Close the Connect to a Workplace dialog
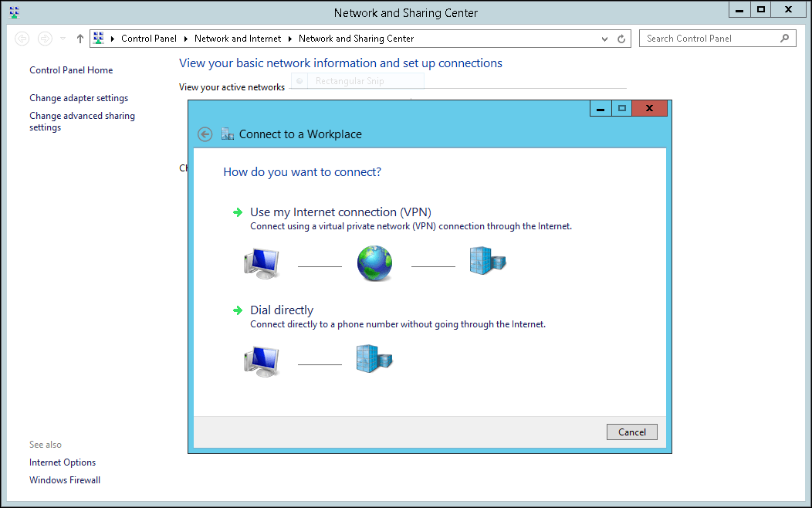812x508 pixels. (649, 109)
